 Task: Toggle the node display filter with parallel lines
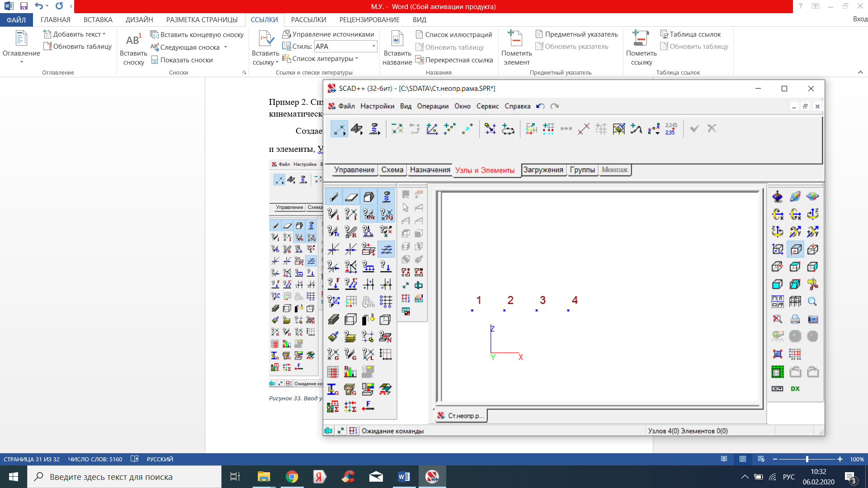pos(387,249)
